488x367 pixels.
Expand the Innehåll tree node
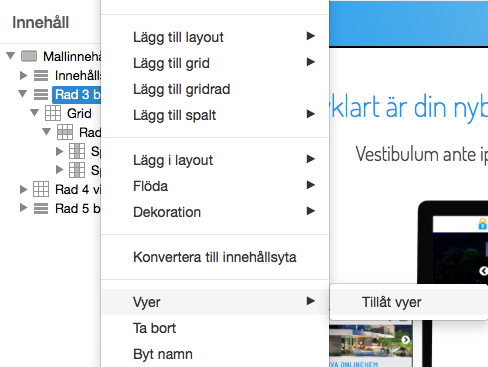23,75
